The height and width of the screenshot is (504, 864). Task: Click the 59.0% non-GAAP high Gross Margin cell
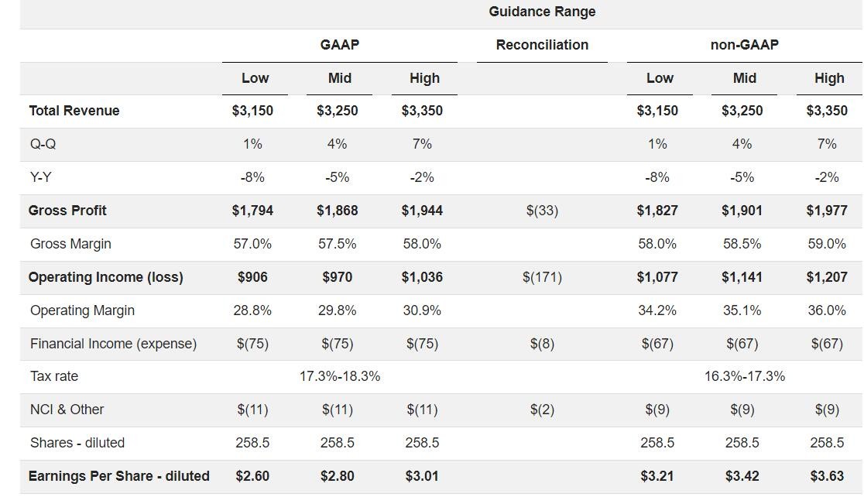pyautogui.click(x=827, y=244)
